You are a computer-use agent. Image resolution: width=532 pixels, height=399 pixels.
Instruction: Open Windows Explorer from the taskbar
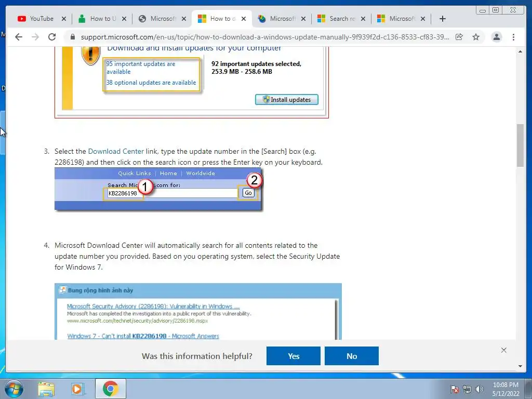tap(46, 389)
